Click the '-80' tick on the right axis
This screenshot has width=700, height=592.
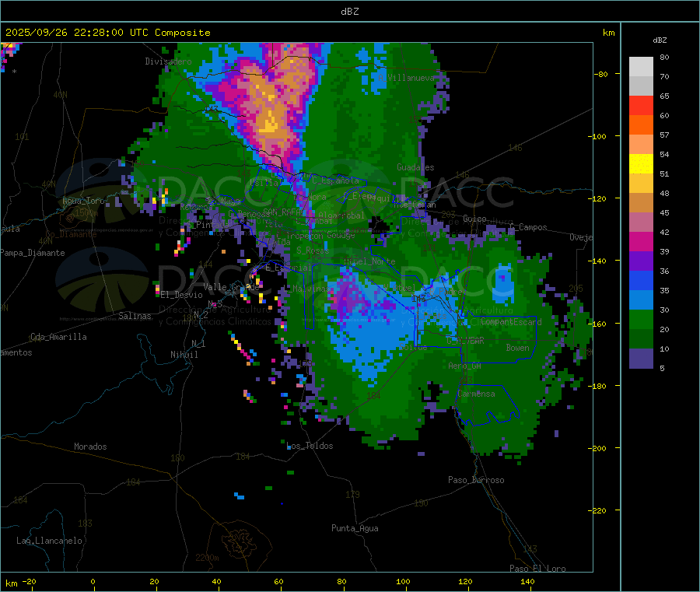tap(601, 74)
